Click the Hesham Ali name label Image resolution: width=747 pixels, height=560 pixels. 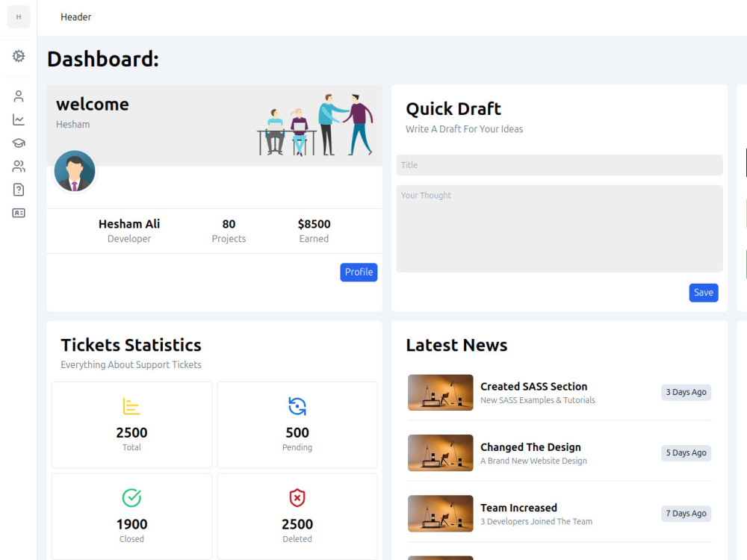129,224
